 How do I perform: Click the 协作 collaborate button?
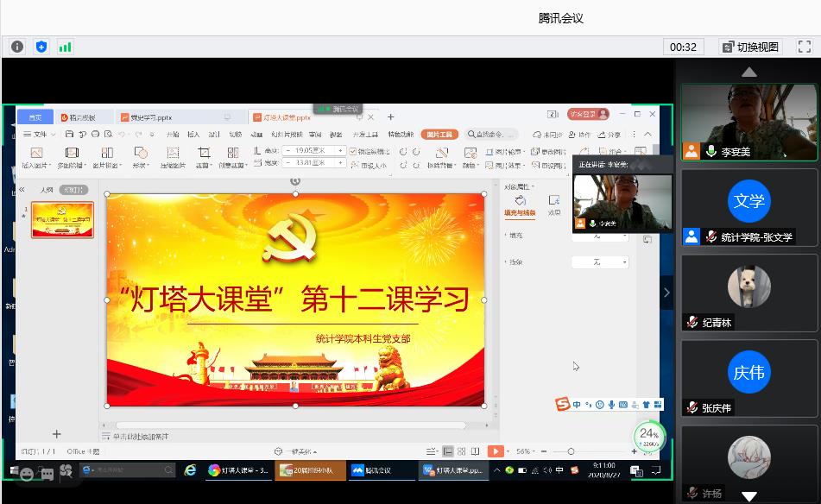579,135
